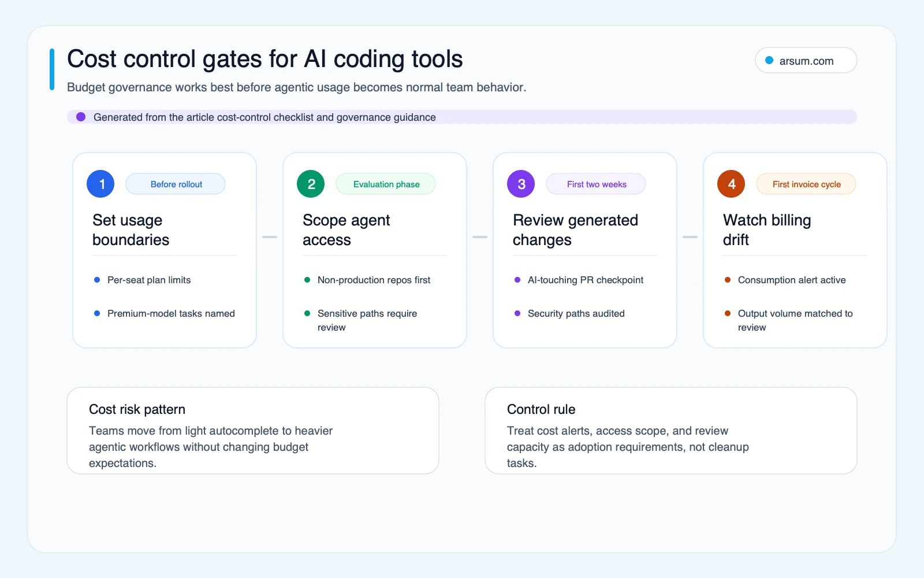Click the 'Scope agent access' heading
The width and height of the screenshot is (924, 578).
[346, 230]
